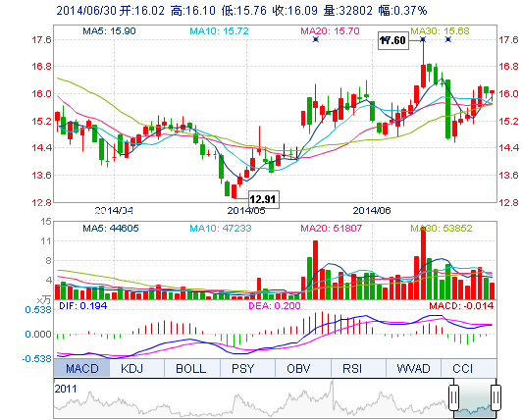Click the tallest red volume bar

click(x=423, y=263)
